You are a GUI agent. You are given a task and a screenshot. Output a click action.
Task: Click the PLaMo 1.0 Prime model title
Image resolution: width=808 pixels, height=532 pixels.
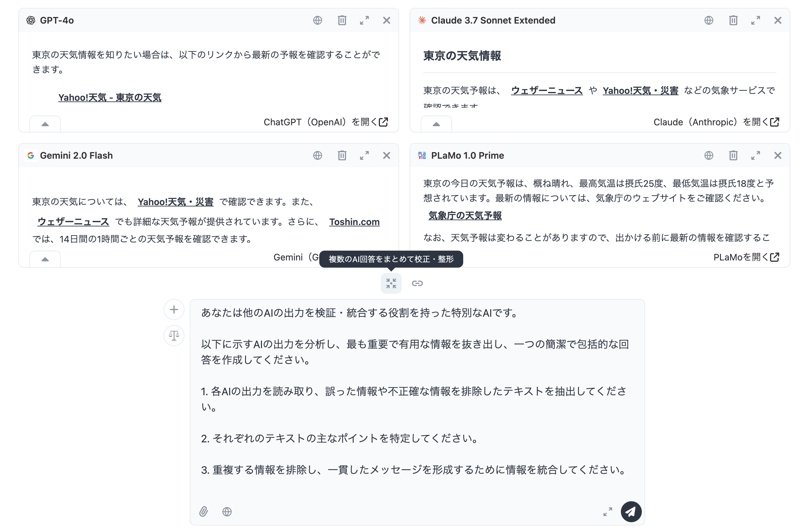point(467,155)
